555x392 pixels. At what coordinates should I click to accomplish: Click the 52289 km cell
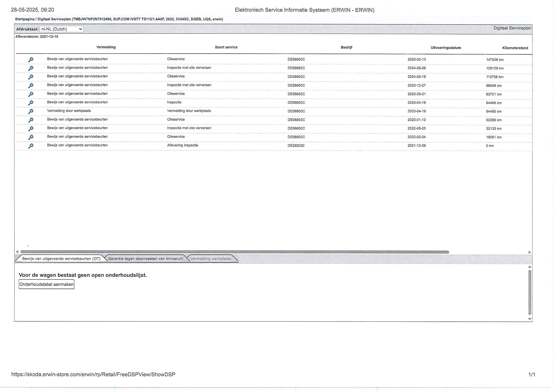[x=494, y=120]
